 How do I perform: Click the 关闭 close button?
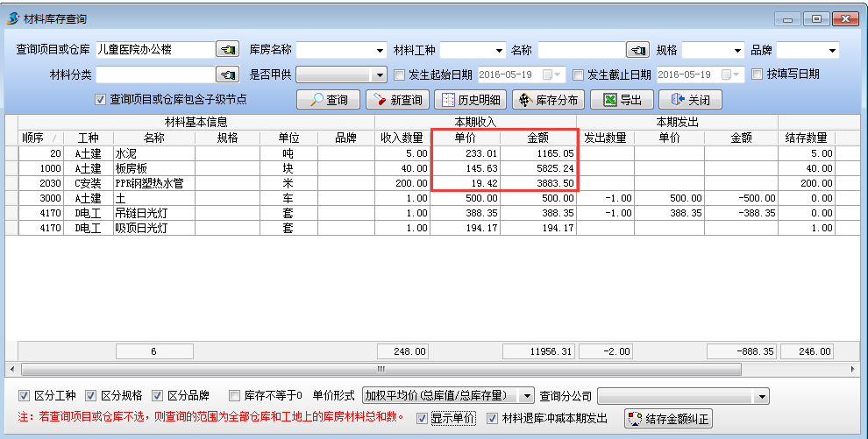pos(690,100)
